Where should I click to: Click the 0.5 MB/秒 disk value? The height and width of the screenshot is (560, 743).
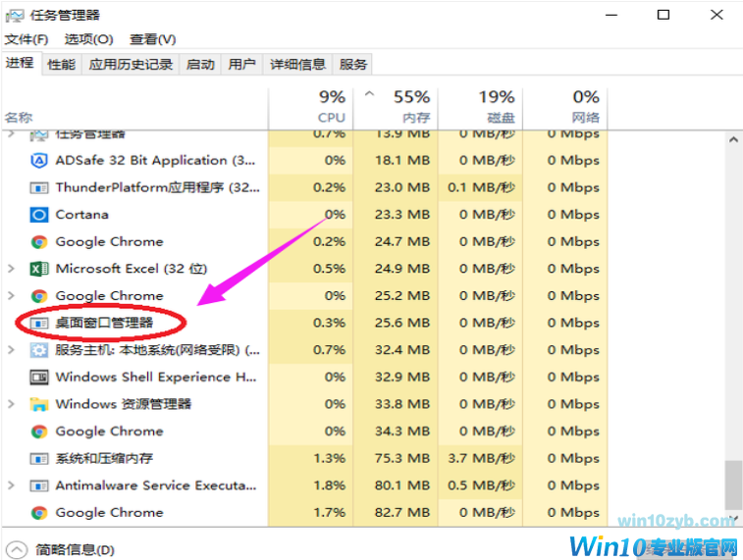tap(481, 485)
